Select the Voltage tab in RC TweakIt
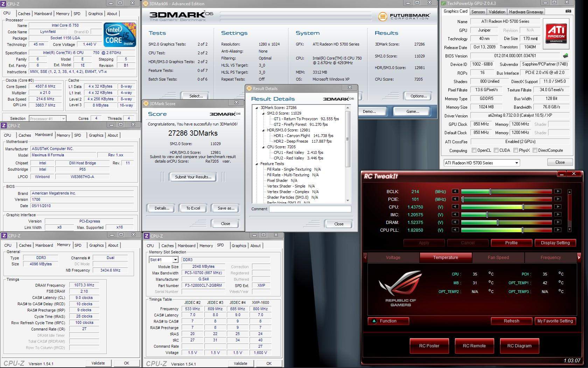Screen dimensions: 588x368 (x=393, y=258)
